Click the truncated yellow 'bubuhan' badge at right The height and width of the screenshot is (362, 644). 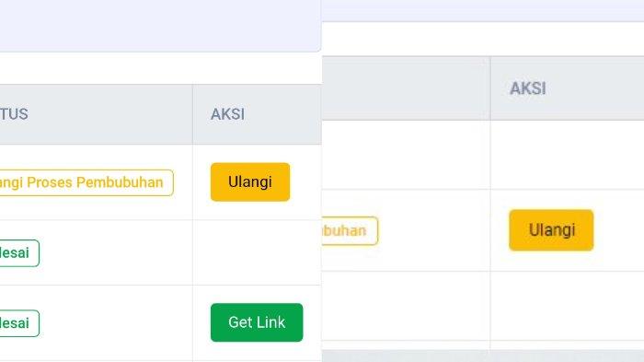pyautogui.click(x=350, y=231)
